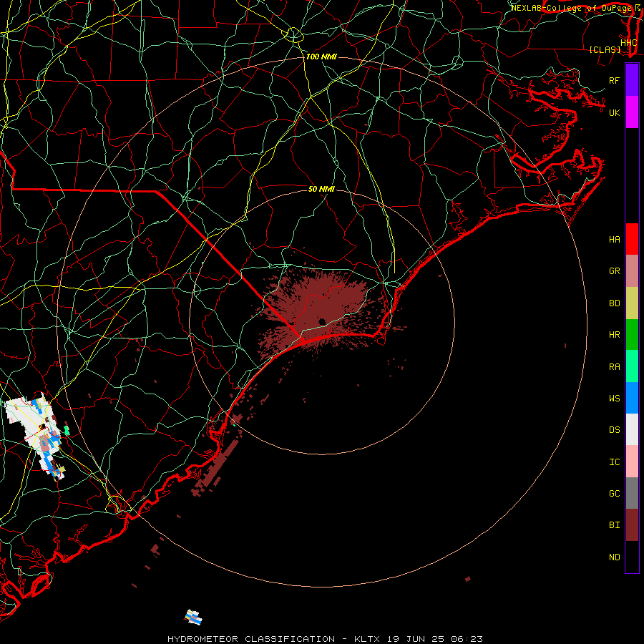
Task: Click the GC gray legend swatch
Action: click(x=632, y=493)
